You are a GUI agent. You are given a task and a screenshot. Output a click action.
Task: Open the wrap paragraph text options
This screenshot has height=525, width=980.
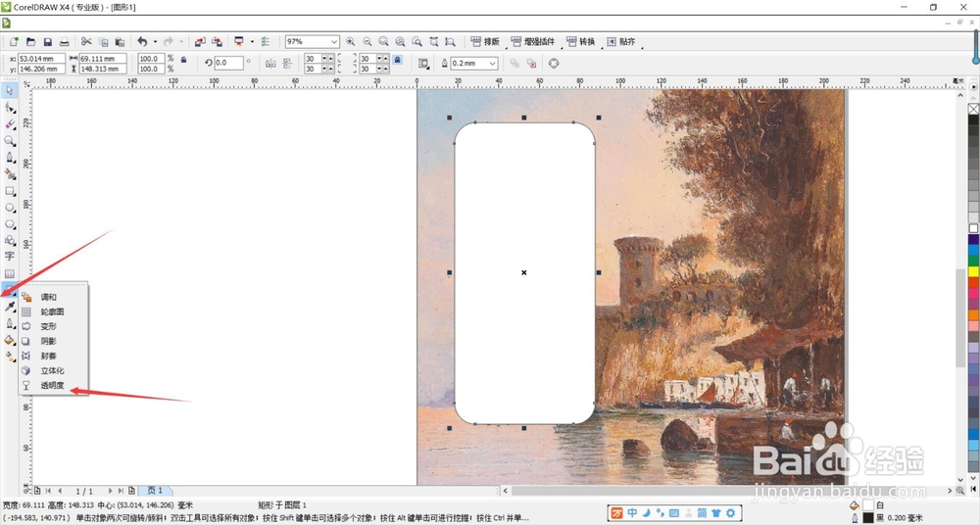[423, 63]
